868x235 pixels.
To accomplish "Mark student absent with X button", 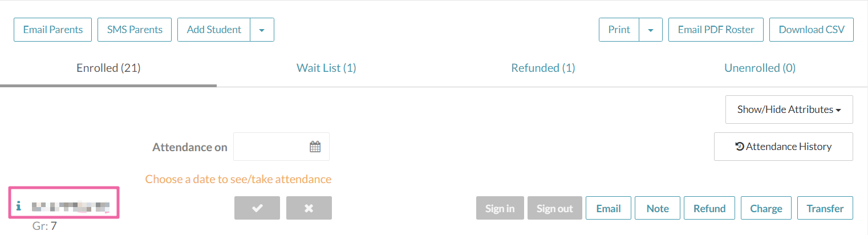I will click(x=309, y=208).
